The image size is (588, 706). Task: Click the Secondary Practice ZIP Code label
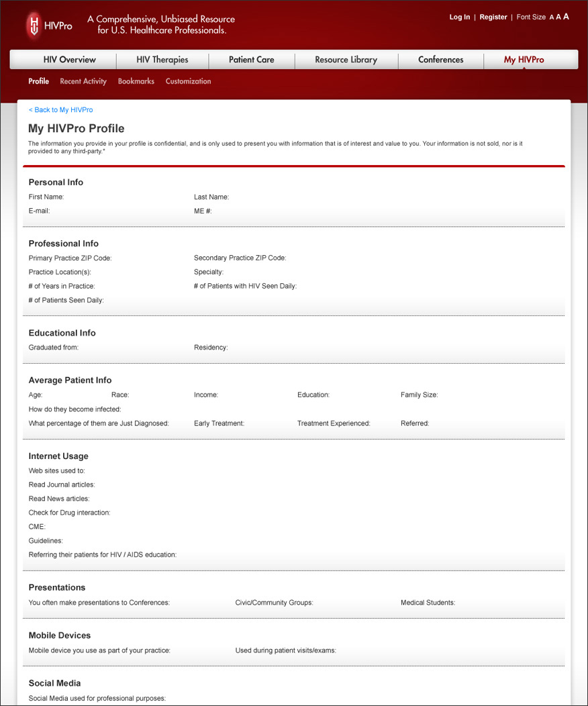coord(240,258)
